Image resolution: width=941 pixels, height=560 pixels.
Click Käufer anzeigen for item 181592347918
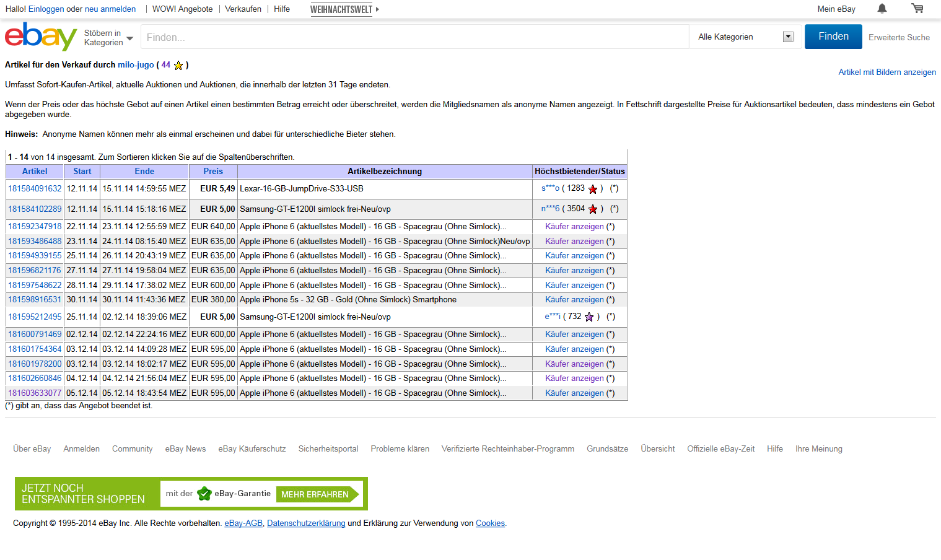click(574, 226)
